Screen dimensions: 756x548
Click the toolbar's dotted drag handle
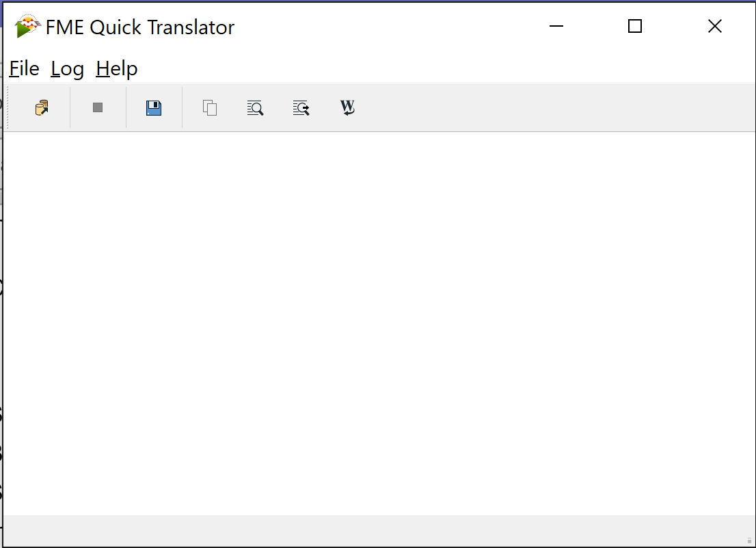pos(8,107)
